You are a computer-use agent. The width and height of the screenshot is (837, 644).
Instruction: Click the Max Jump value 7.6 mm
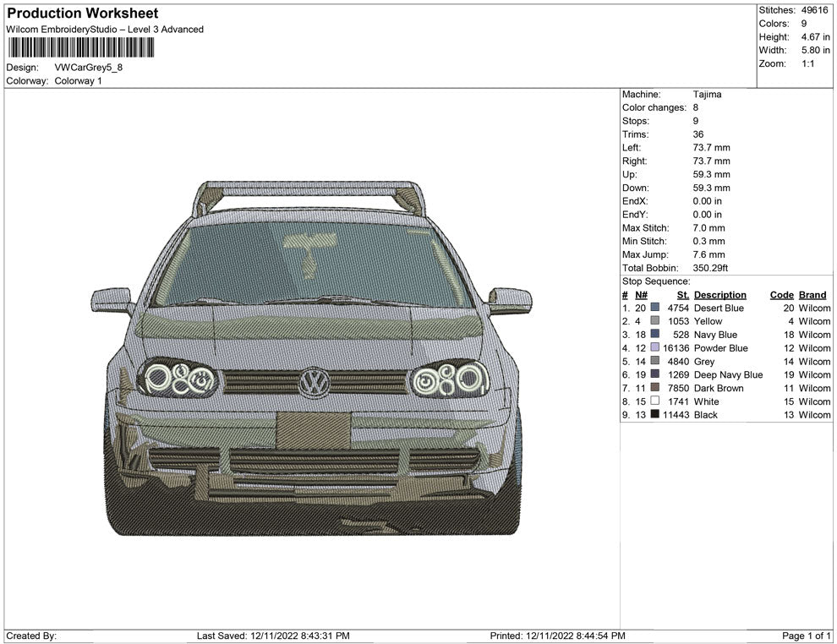pos(708,254)
